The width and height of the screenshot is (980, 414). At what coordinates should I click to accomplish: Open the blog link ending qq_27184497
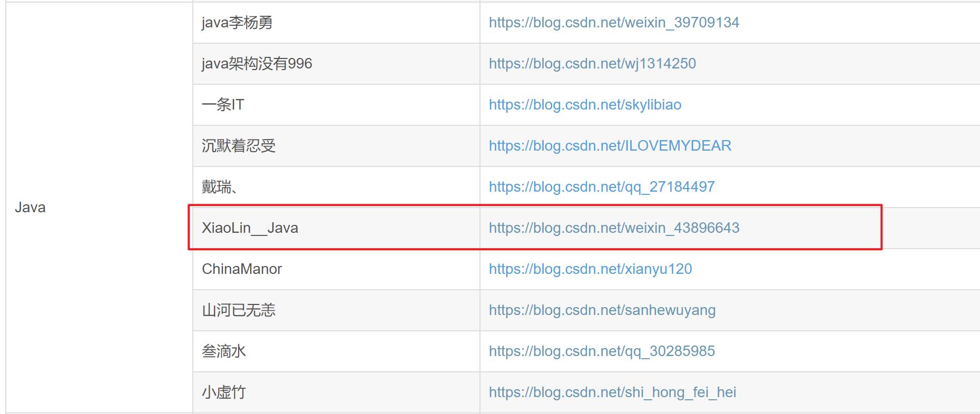pos(602,187)
